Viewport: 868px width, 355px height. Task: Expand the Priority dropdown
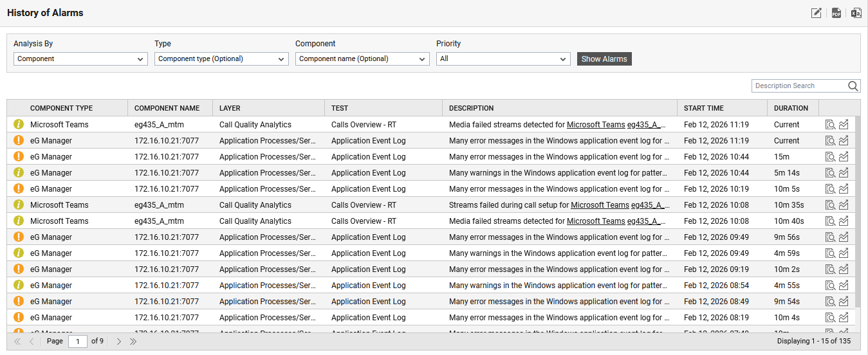[x=503, y=59]
